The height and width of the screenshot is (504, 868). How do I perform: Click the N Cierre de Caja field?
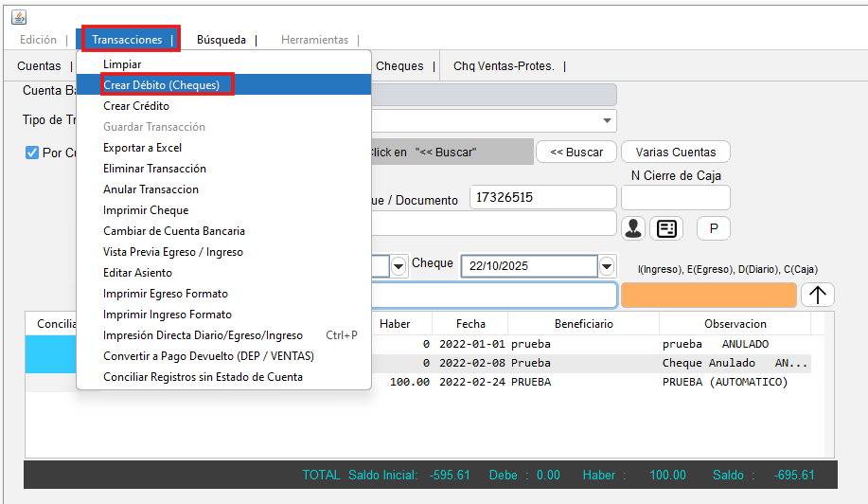coord(675,197)
